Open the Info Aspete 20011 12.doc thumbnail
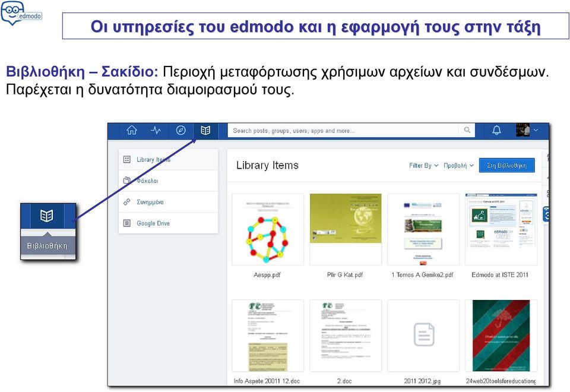Screen dimensions: 570x392 point(268,335)
